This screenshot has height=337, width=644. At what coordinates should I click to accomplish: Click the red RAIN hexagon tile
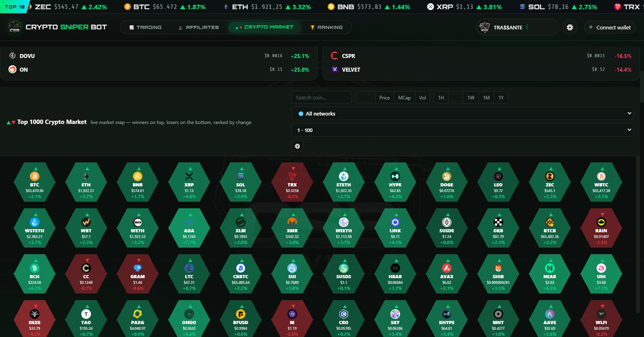(601, 228)
